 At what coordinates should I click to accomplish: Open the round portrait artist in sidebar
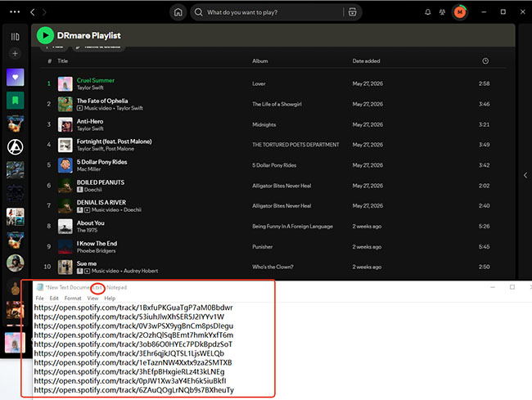(x=16, y=263)
